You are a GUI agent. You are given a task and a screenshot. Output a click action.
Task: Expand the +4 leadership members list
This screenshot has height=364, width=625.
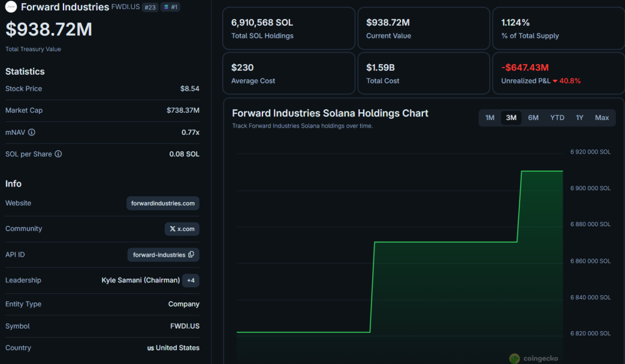click(x=190, y=280)
